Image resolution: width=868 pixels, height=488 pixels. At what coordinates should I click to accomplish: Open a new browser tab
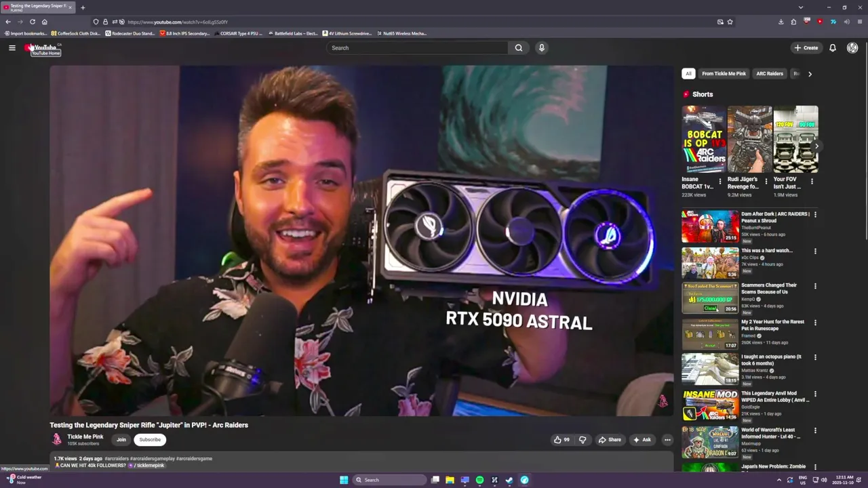pos(83,7)
